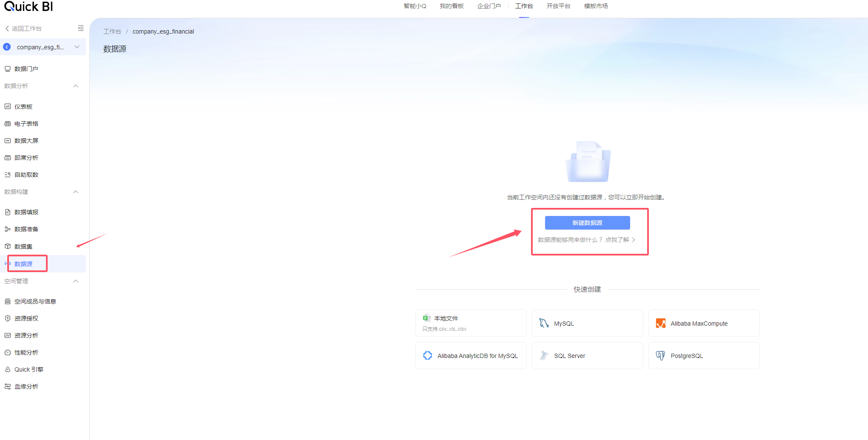Open 企业门户 tab
This screenshot has height=440, width=868.
[489, 6]
